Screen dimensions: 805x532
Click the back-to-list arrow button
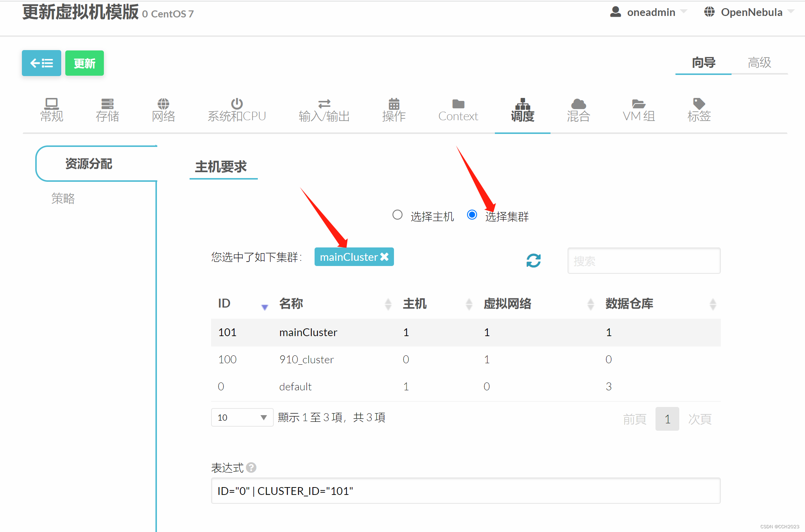(x=41, y=63)
